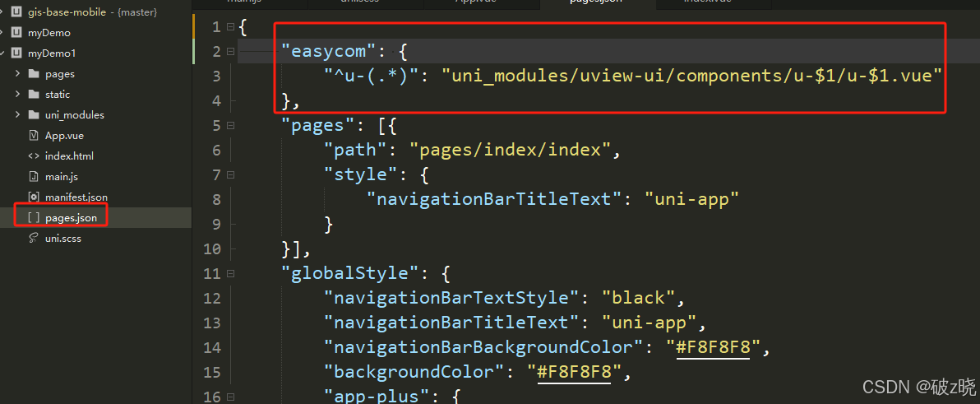Click the #F8F8F8 value on line 14

[713, 348]
